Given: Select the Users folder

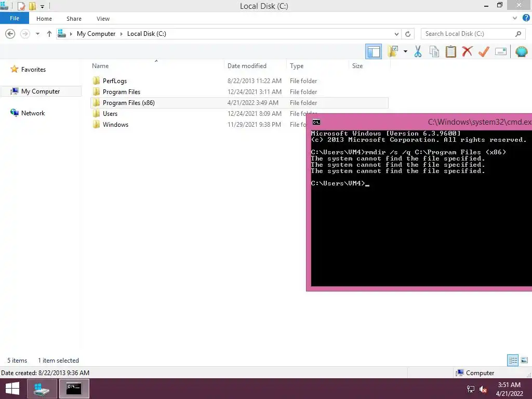Looking at the screenshot, I should click(110, 113).
